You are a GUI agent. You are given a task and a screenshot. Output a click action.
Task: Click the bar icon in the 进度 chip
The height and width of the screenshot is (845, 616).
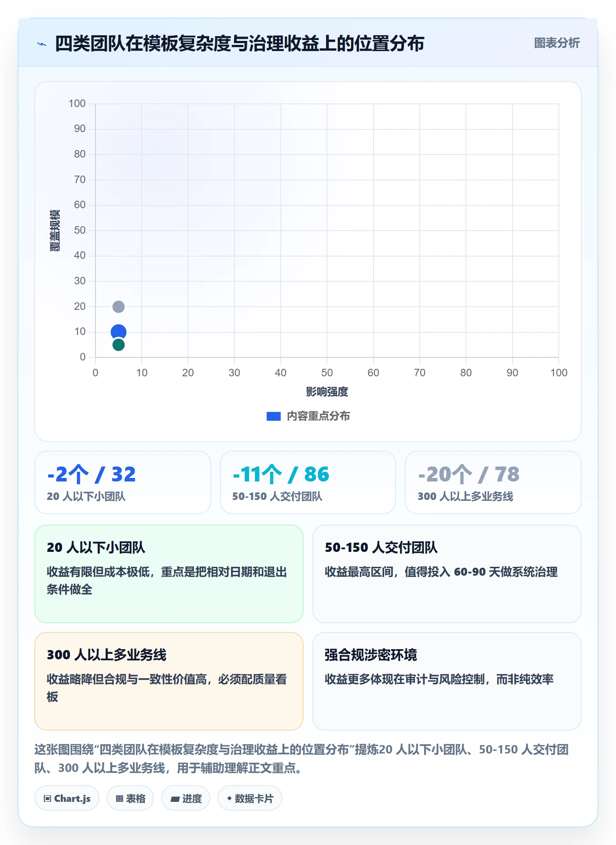[175, 799]
